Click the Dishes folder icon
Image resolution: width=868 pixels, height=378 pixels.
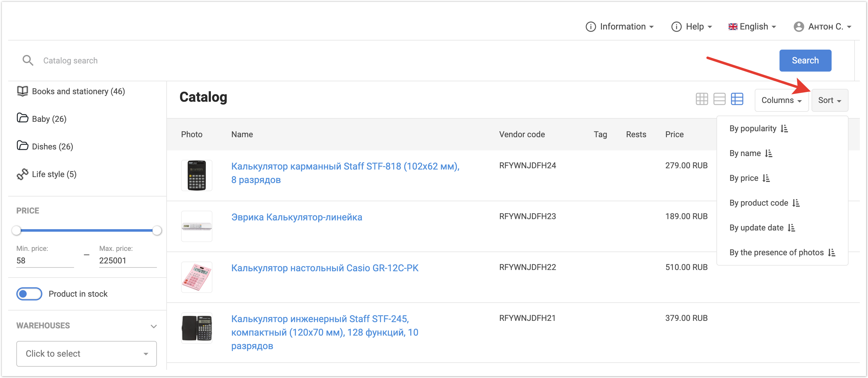(22, 146)
